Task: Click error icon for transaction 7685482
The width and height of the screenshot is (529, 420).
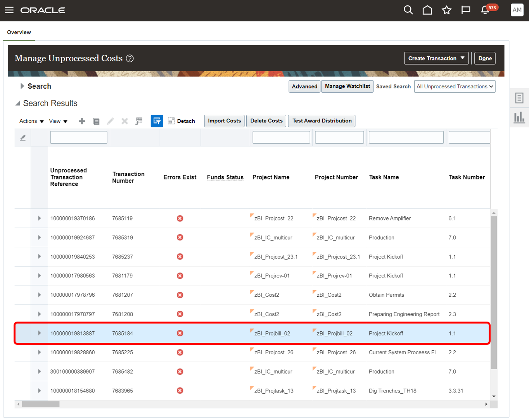Action: point(180,372)
